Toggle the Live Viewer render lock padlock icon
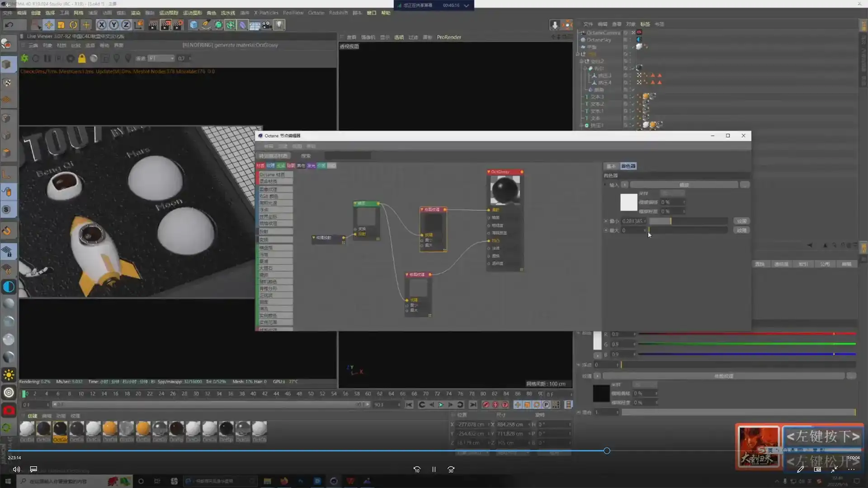 pyautogui.click(x=82, y=58)
